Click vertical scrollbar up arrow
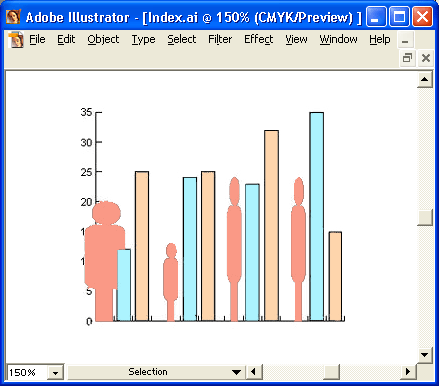 (425, 79)
